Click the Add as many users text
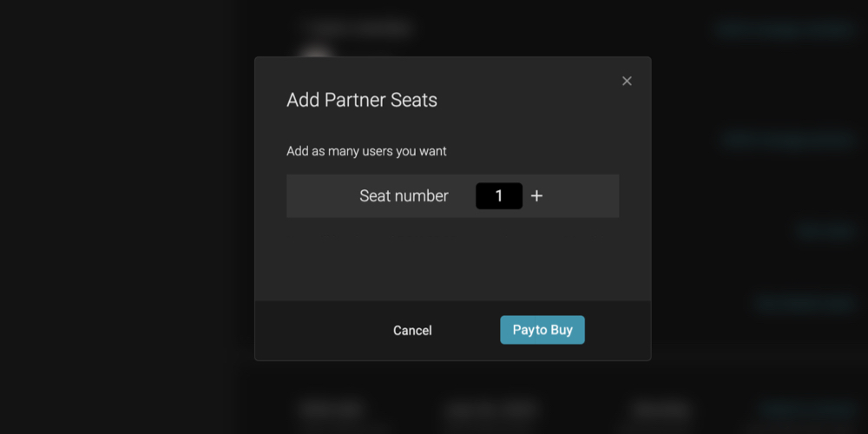 point(366,151)
